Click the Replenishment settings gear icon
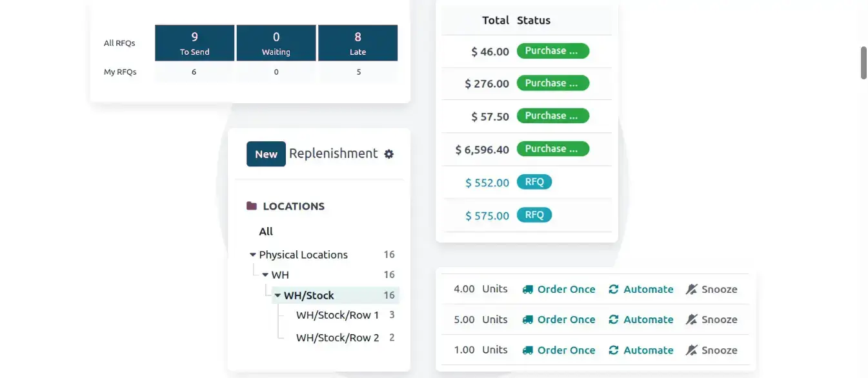Image resolution: width=868 pixels, height=378 pixels. tap(389, 154)
